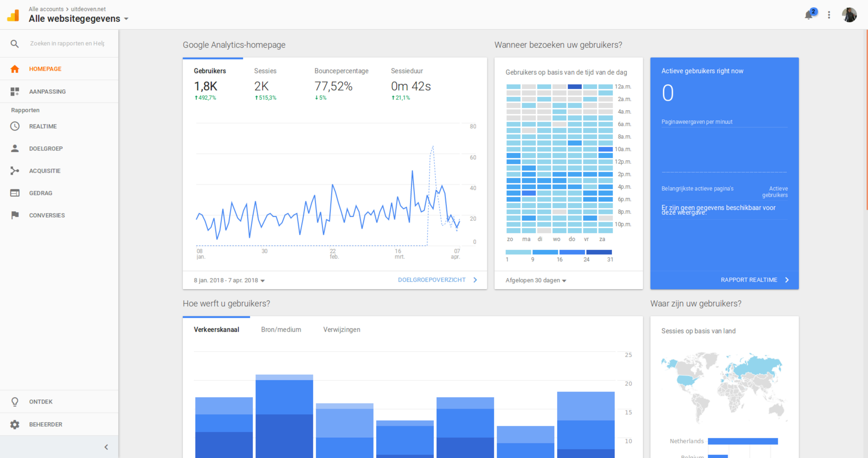Open the Afgelopen 30 dagen dropdown
The width and height of the screenshot is (868, 458).
pyautogui.click(x=536, y=280)
